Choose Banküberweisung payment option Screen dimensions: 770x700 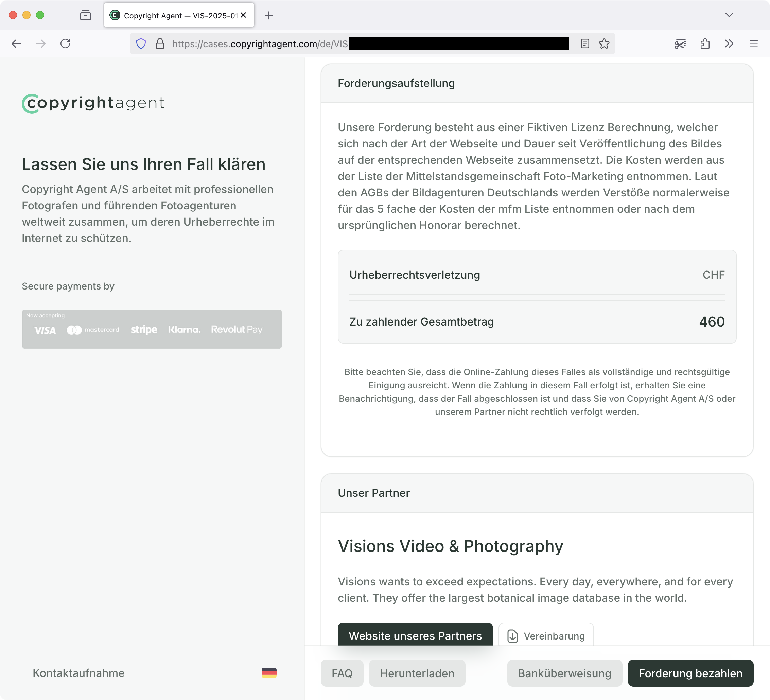pyautogui.click(x=564, y=673)
